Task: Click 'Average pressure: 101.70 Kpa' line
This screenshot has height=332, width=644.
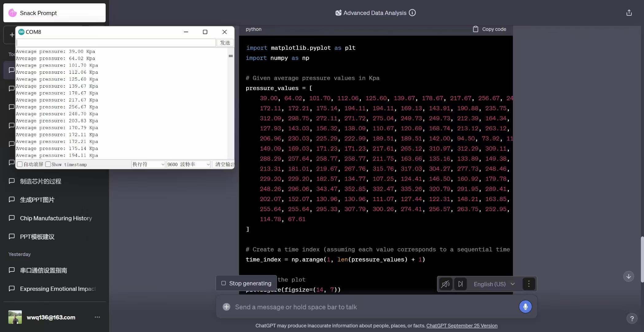Action: [x=57, y=65]
